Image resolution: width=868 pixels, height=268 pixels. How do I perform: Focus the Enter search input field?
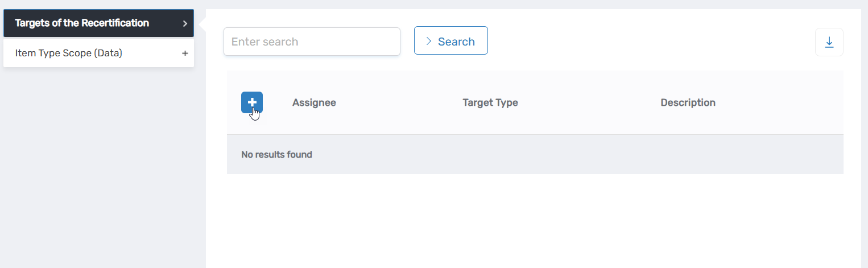tap(312, 42)
